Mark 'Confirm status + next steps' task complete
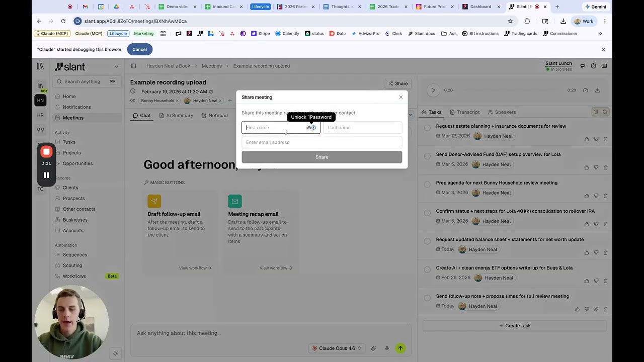644x362 pixels. click(427, 213)
